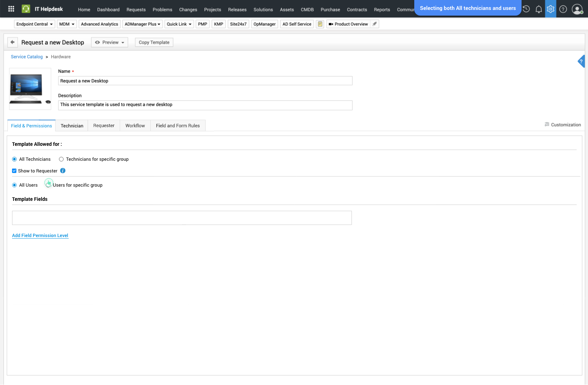Image resolution: width=588 pixels, height=385 pixels.
Task: Open the Requests menu
Action: (x=136, y=10)
